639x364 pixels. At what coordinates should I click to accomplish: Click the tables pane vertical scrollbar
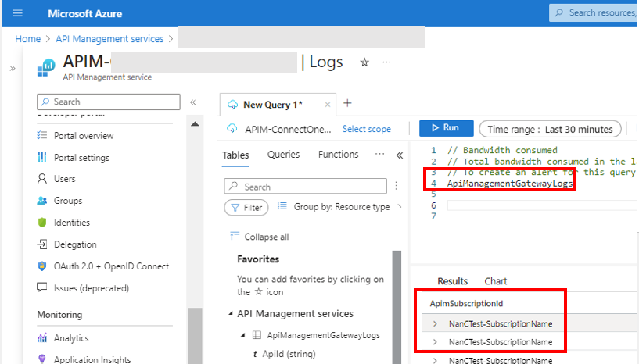click(x=397, y=308)
